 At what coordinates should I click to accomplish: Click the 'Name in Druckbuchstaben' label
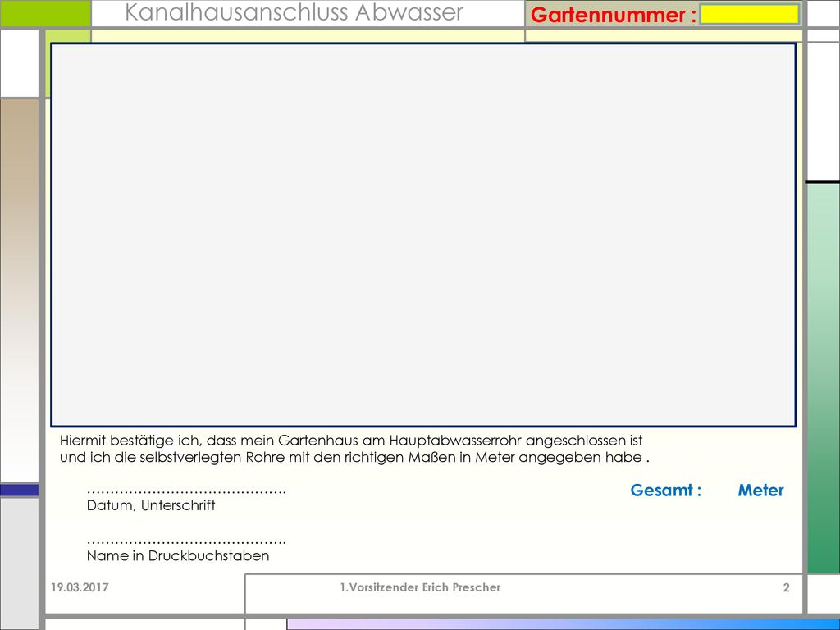[178, 556]
